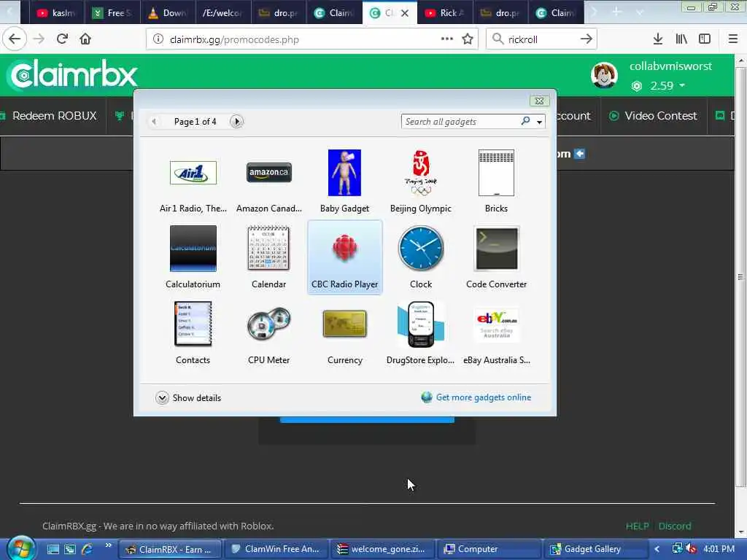Close the Gadget Gallery window
Viewport: 747px width, 560px height.
pyautogui.click(x=539, y=101)
